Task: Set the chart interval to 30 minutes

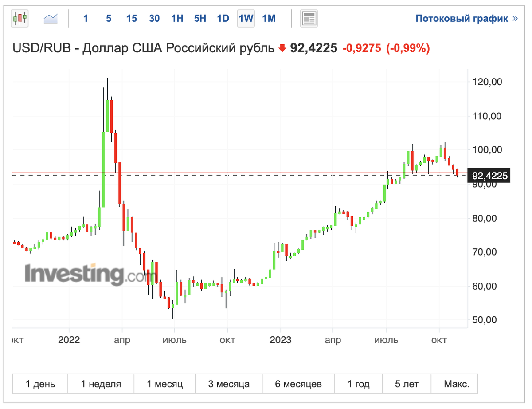Action: pyautogui.click(x=154, y=18)
